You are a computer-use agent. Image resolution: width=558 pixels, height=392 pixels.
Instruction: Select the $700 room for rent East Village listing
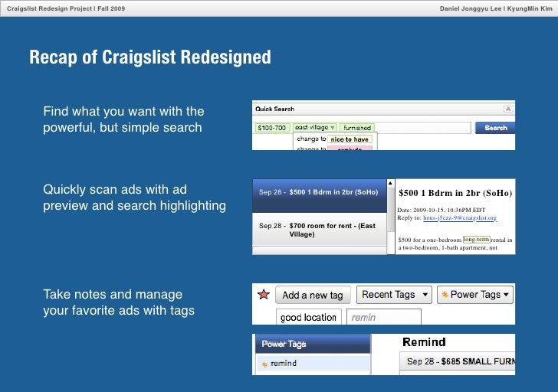(x=319, y=229)
